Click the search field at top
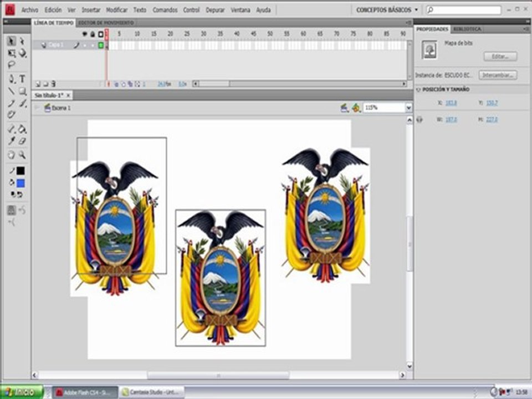Screen dimensions: 532x399 click(463, 10)
